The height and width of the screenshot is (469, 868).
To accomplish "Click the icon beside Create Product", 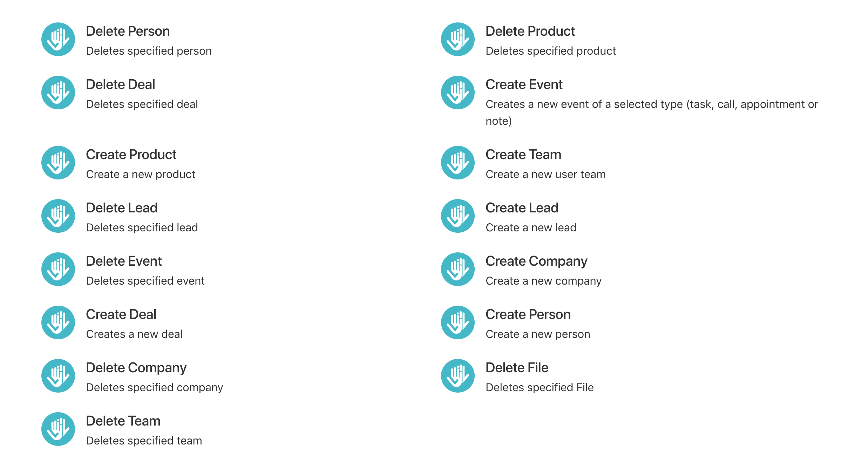I will 58,163.
